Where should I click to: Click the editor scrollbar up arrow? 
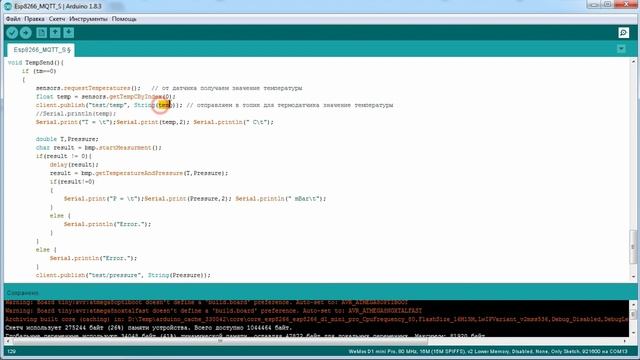pyautogui.click(x=633, y=61)
